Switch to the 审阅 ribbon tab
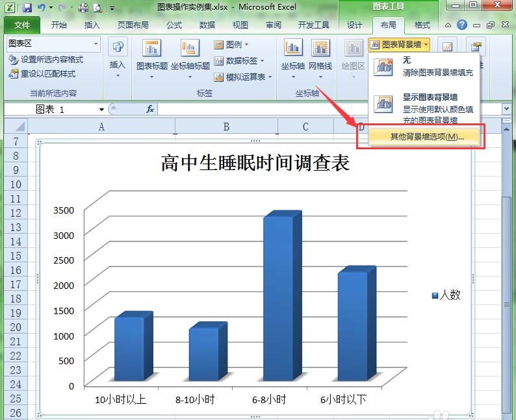Screen dimensions: 516x420 tap(274, 25)
